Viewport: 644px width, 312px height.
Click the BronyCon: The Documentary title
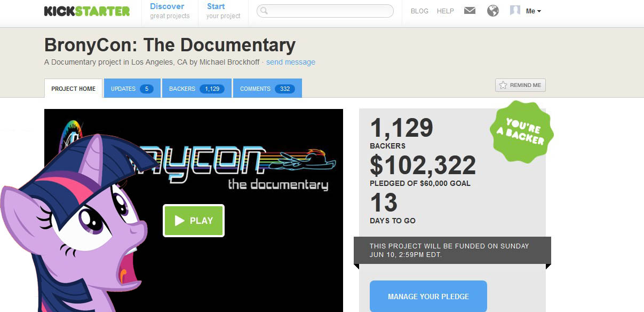(x=170, y=45)
